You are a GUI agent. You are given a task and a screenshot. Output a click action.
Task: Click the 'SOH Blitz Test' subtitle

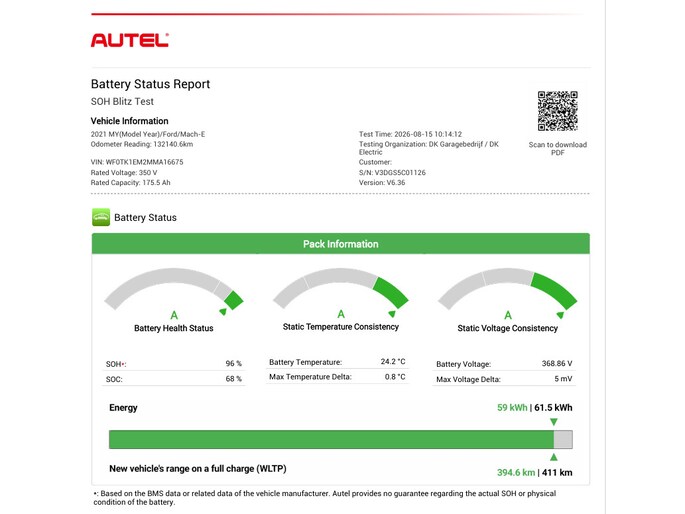click(122, 101)
